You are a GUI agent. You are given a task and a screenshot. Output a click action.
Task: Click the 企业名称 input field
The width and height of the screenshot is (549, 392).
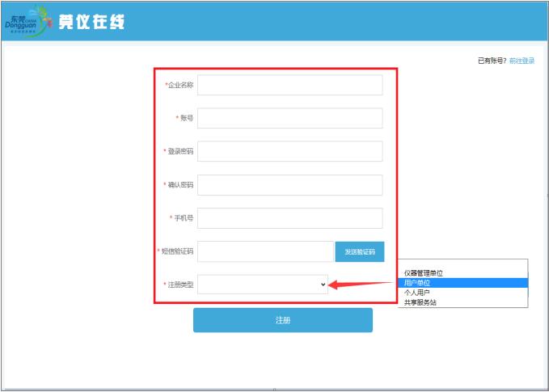click(x=289, y=86)
